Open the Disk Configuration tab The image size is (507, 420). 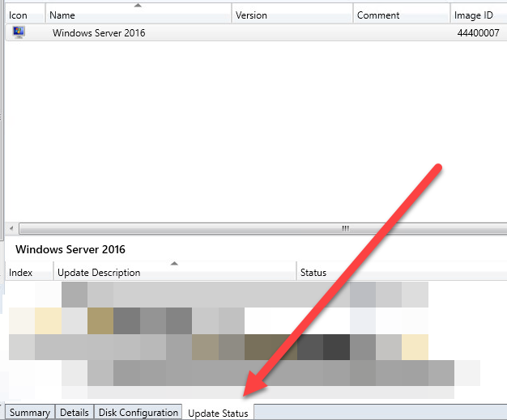pyautogui.click(x=138, y=413)
